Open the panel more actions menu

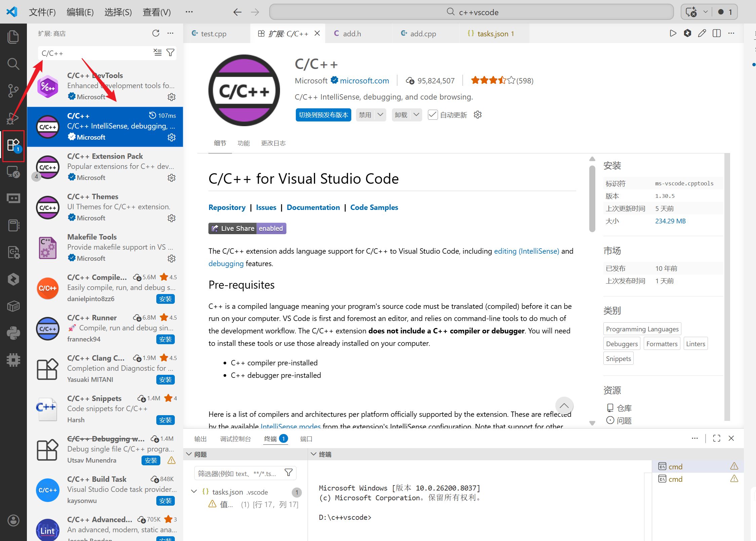695,438
